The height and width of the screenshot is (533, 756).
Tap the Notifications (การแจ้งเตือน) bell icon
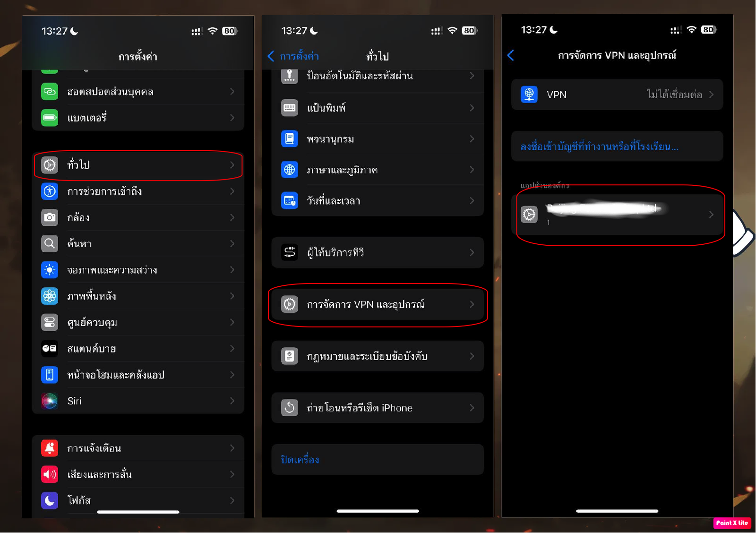(x=50, y=448)
